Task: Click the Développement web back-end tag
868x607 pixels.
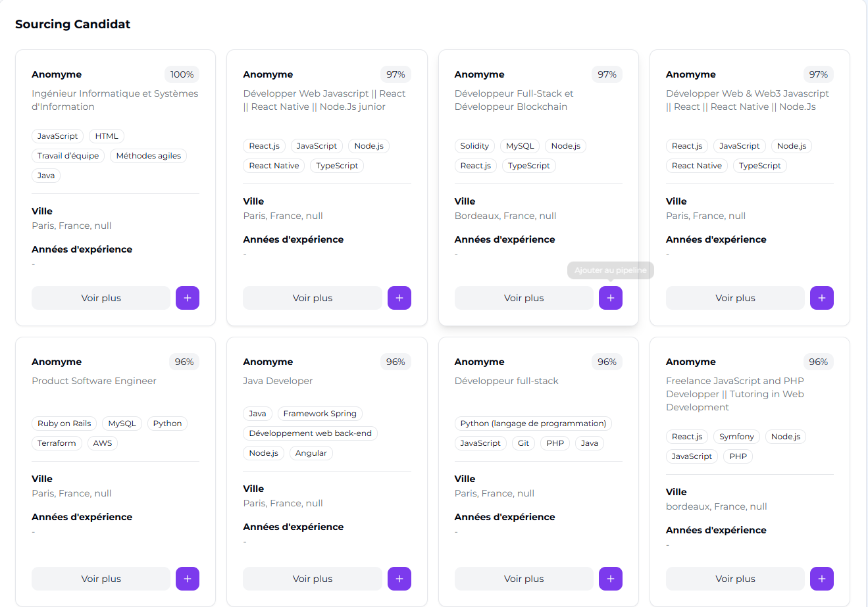Action: click(x=310, y=433)
